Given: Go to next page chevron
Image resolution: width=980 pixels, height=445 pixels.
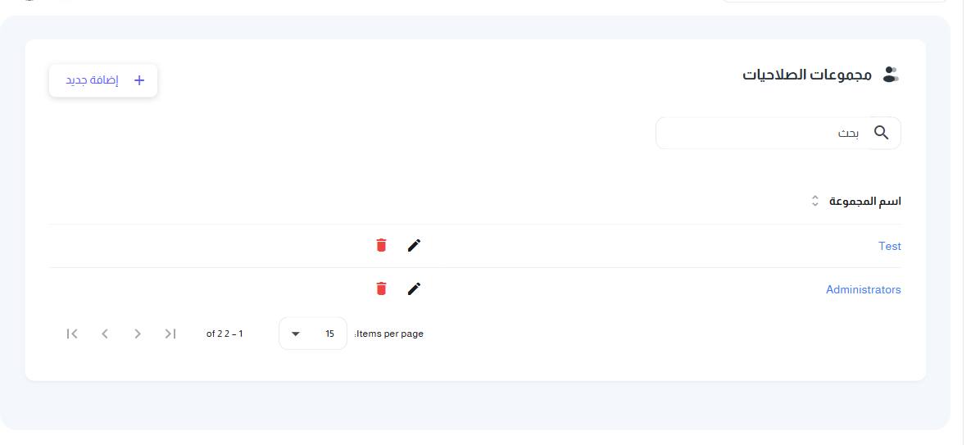Looking at the screenshot, I should click(138, 334).
